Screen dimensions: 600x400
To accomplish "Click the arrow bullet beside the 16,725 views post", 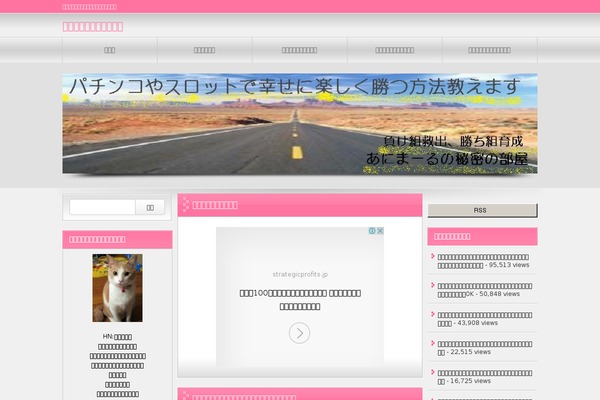I will tap(433, 372).
